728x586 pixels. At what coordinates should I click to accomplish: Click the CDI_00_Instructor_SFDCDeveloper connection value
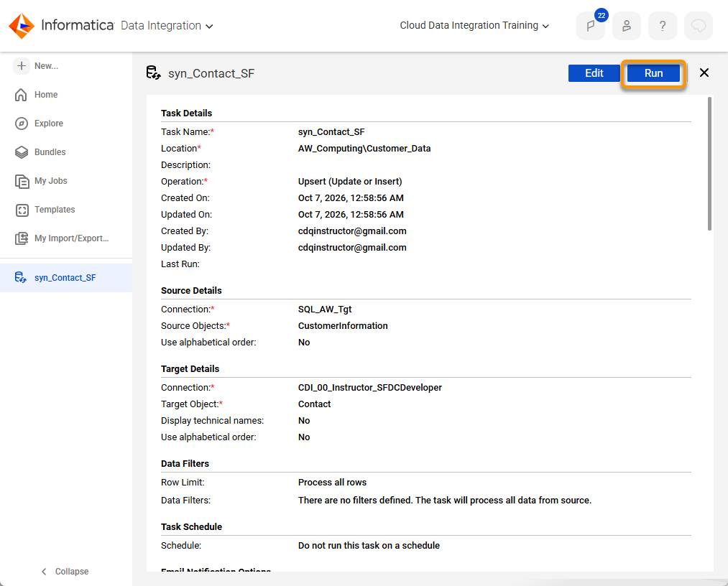pos(370,388)
